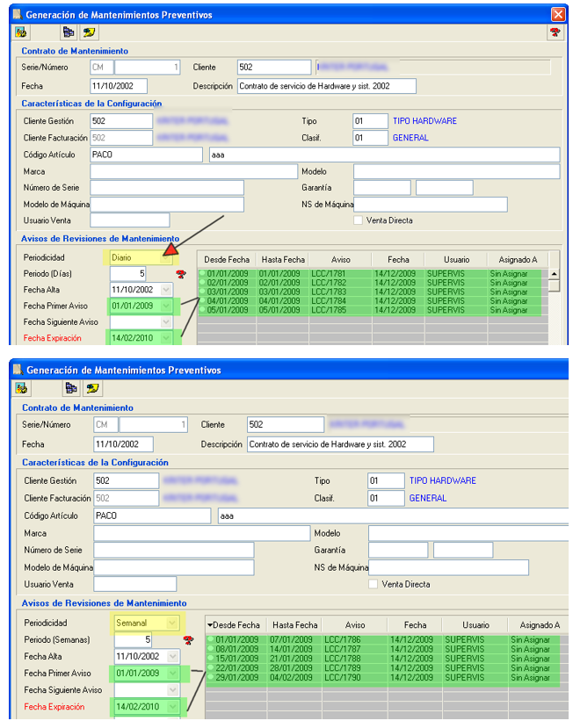Click the yellow arrow toolbar icon in the Semanal window
This screenshot has height=728, width=573.
(92, 387)
